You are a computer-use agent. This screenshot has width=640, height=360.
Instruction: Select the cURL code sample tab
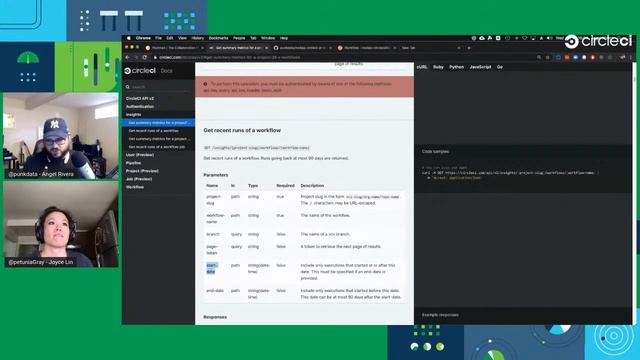point(422,67)
